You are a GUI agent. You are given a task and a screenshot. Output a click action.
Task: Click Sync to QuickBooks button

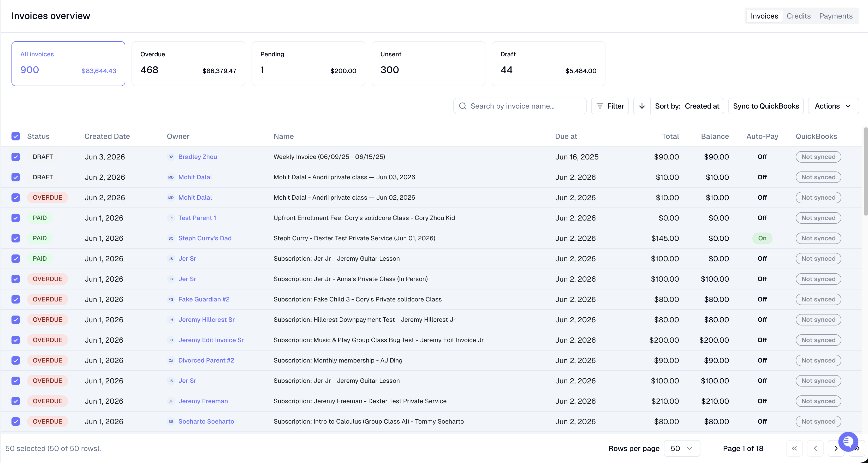pyautogui.click(x=766, y=106)
